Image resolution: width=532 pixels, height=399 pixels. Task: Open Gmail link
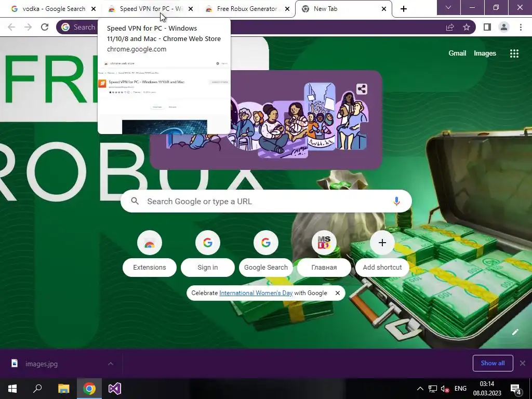click(x=457, y=54)
